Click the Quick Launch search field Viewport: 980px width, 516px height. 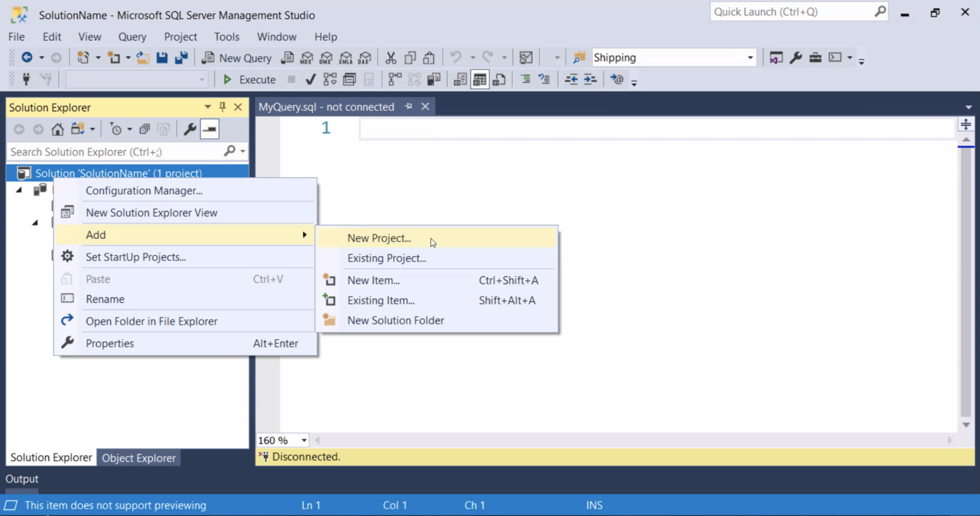pos(799,12)
